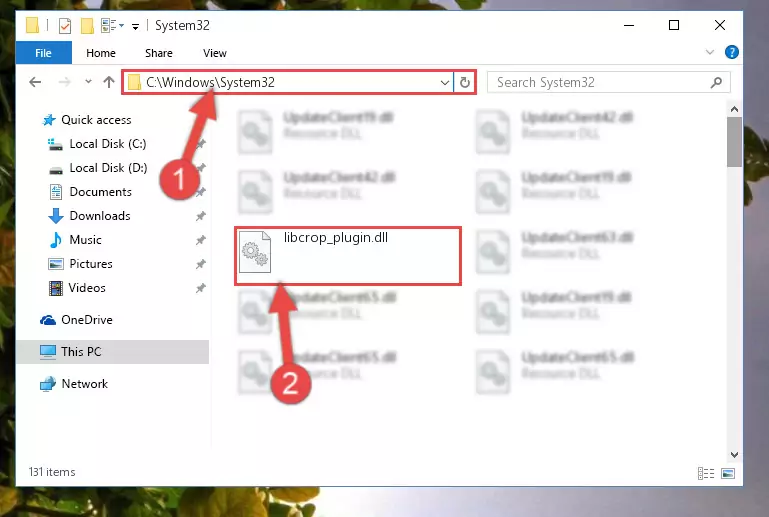Click the This PC monitor icon
Screen dimensions: 769x517
tap(48, 352)
